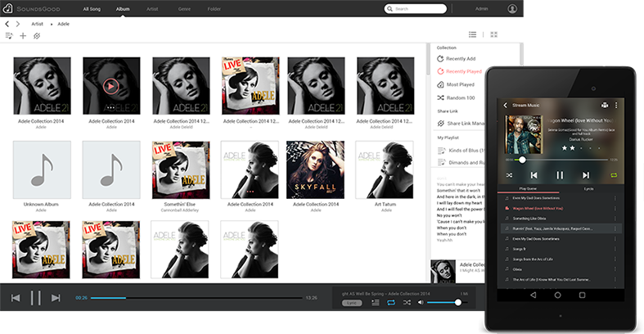Seek on the tablet playback progress slider

pyautogui.click(x=561, y=160)
